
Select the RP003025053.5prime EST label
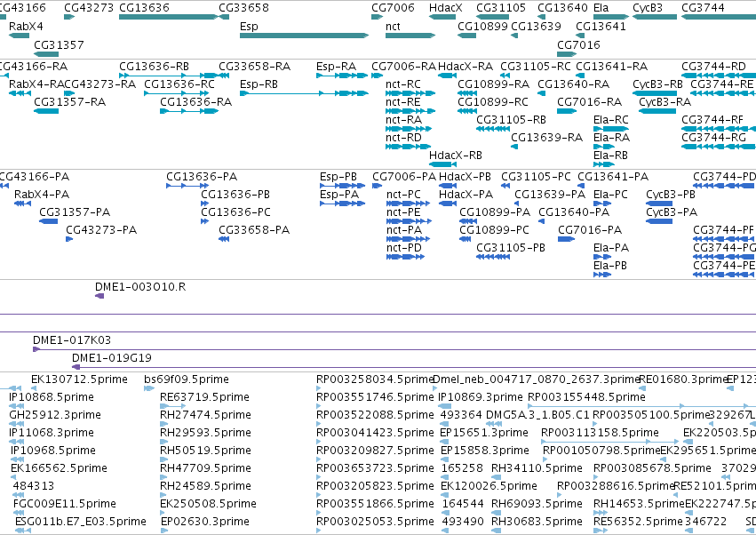pos(375,522)
